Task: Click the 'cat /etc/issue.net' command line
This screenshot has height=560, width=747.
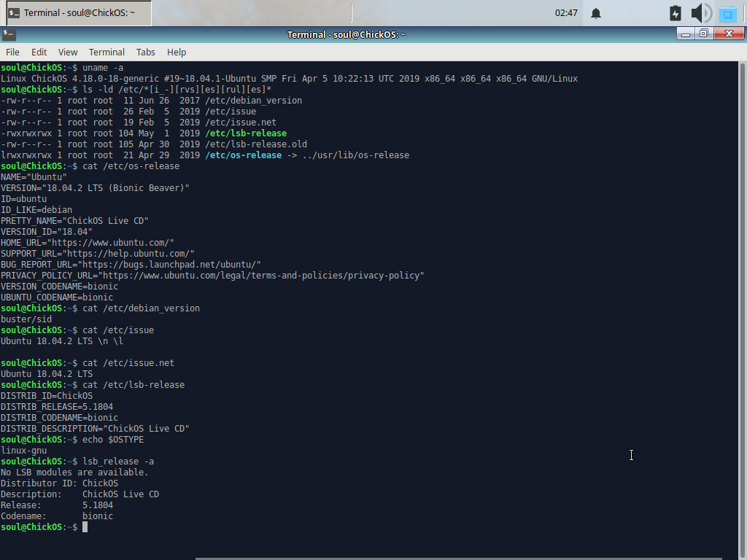Action: tap(88, 363)
